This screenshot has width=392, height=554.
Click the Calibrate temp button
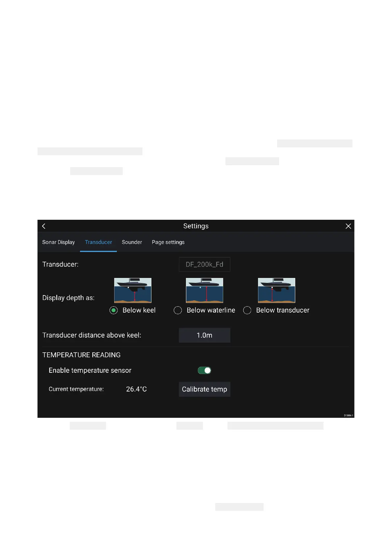(204, 389)
